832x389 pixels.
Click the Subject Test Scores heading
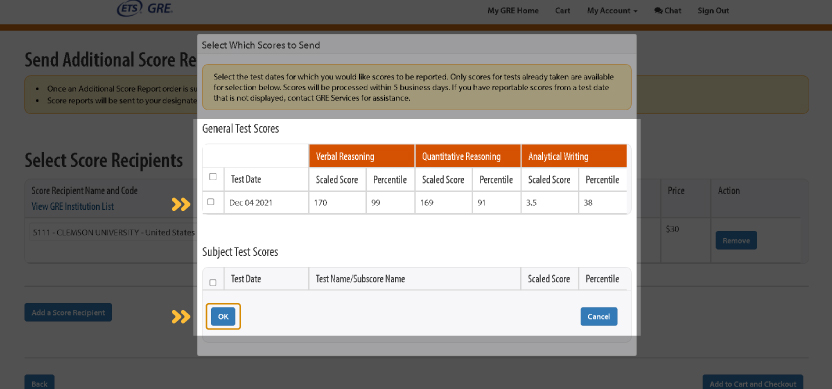click(x=240, y=252)
